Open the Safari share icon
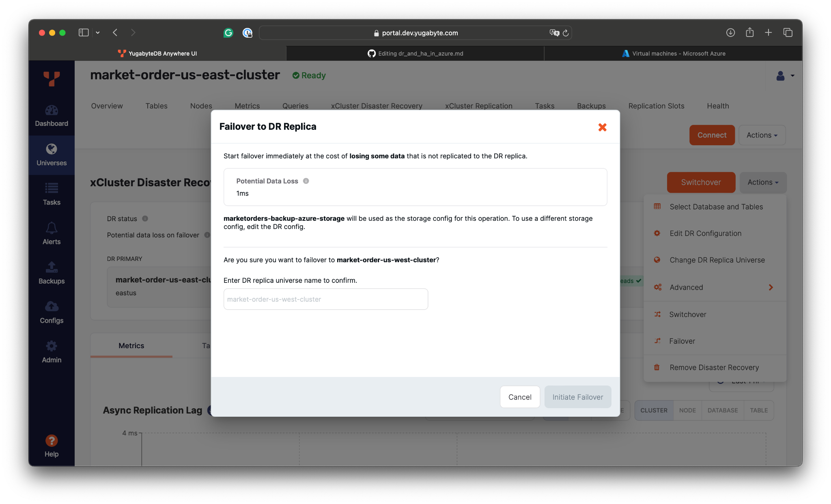The width and height of the screenshot is (831, 504). [749, 32]
